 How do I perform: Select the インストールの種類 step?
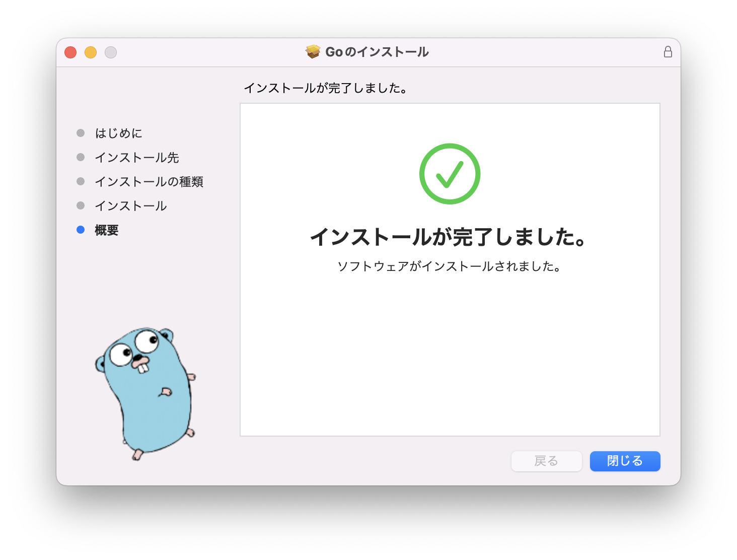150,181
